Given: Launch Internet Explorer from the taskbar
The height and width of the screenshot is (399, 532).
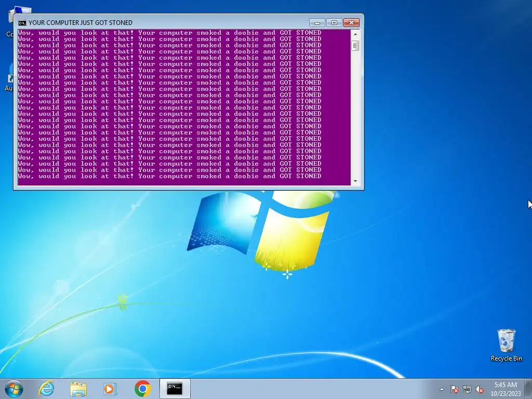Looking at the screenshot, I should click(x=46, y=389).
